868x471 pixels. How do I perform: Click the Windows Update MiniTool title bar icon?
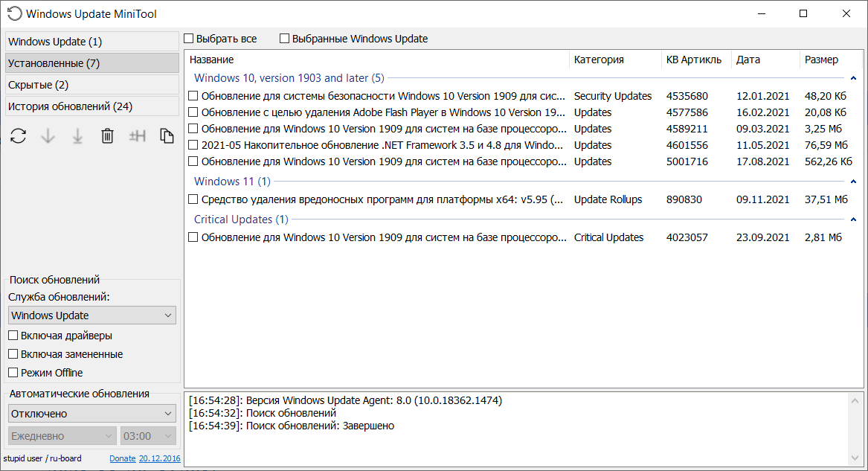point(14,14)
